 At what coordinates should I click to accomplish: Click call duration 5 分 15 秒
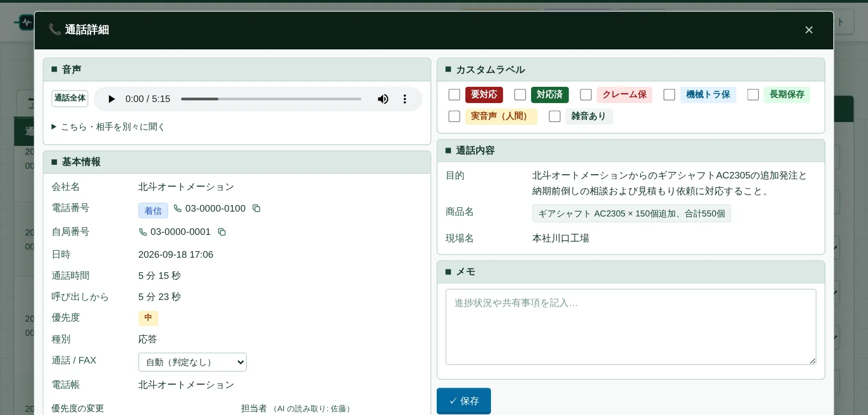(x=159, y=276)
